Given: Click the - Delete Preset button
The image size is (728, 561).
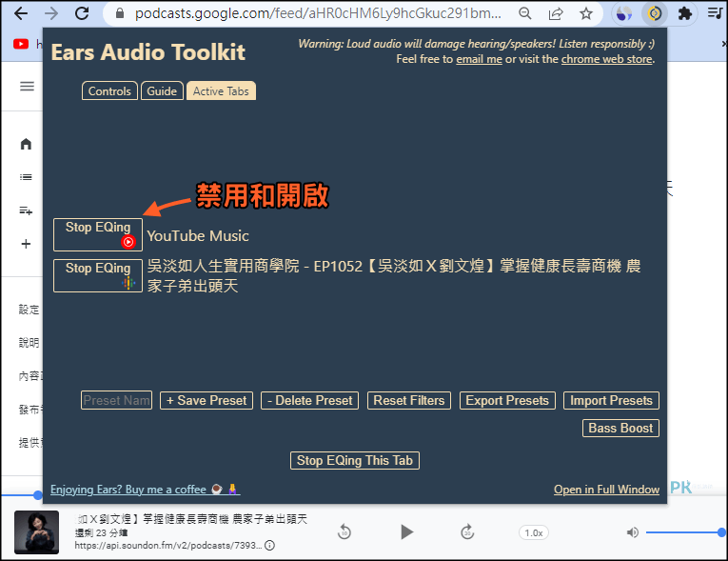Looking at the screenshot, I should tap(309, 401).
